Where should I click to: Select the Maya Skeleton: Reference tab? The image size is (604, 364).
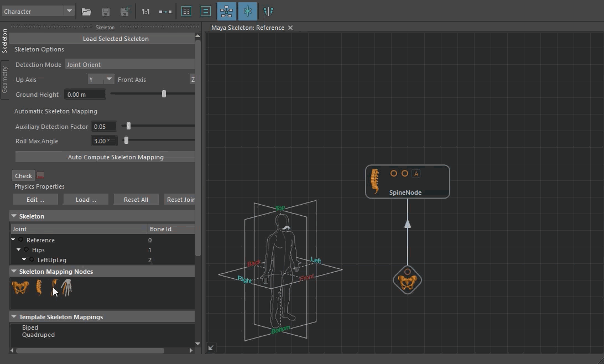tap(247, 28)
